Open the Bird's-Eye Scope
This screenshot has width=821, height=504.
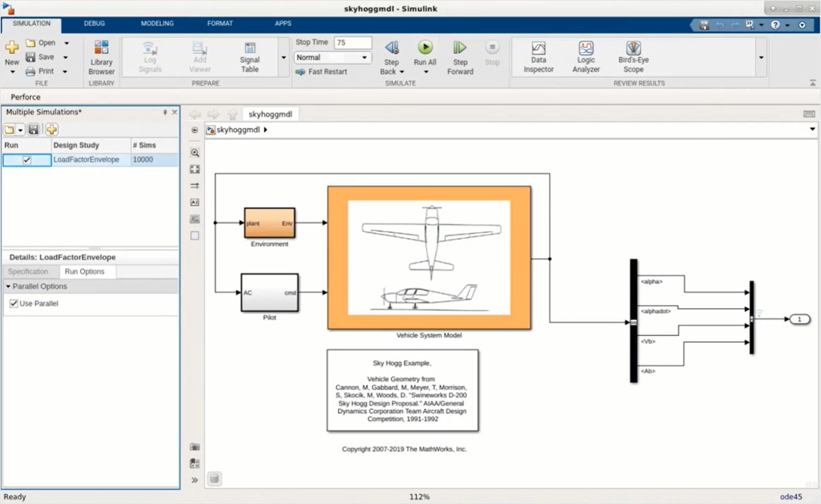point(633,57)
